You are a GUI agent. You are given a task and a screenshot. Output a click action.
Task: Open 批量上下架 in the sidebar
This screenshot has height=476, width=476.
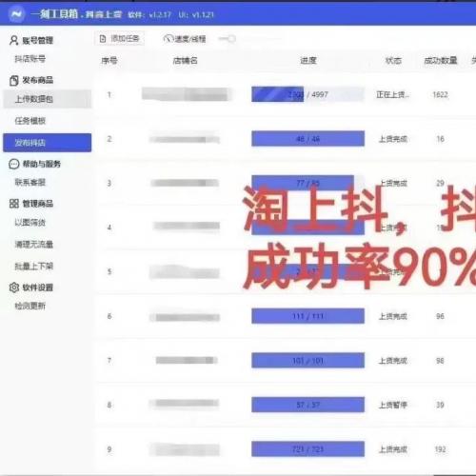point(34,266)
